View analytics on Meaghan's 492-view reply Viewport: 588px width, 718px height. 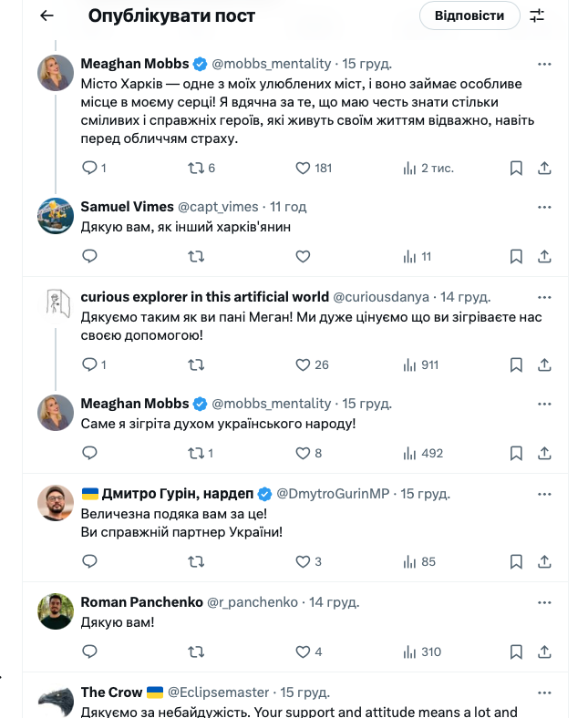coord(409,453)
